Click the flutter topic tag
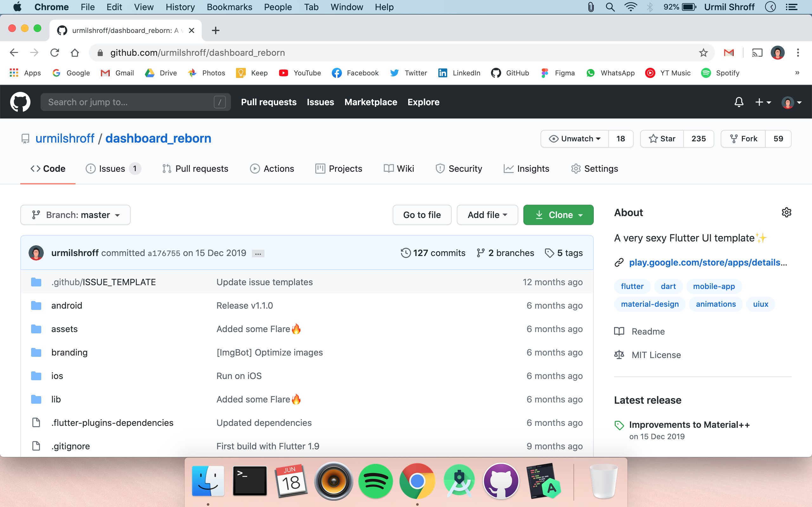 tap(632, 286)
